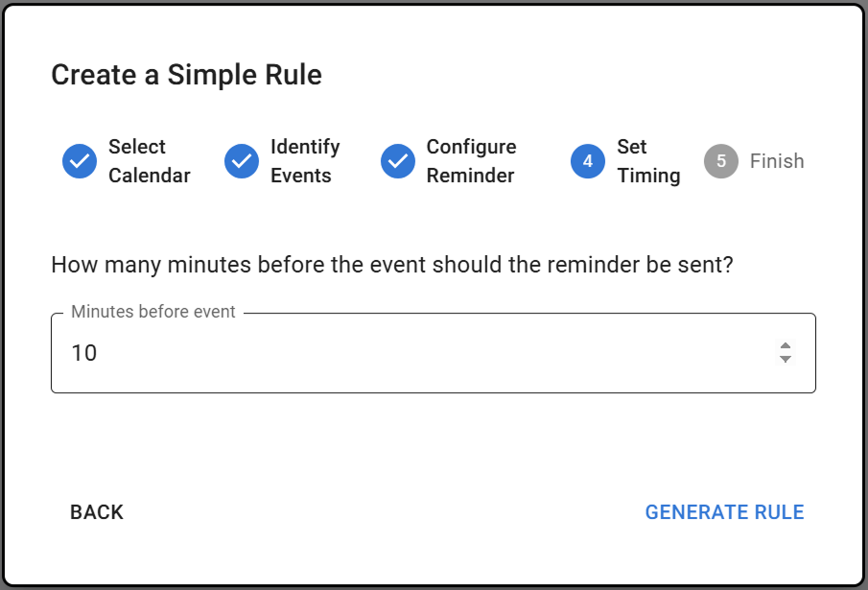The height and width of the screenshot is (590, 868).
Task: Click the step 4 number circle
Action: click(588, 161)
